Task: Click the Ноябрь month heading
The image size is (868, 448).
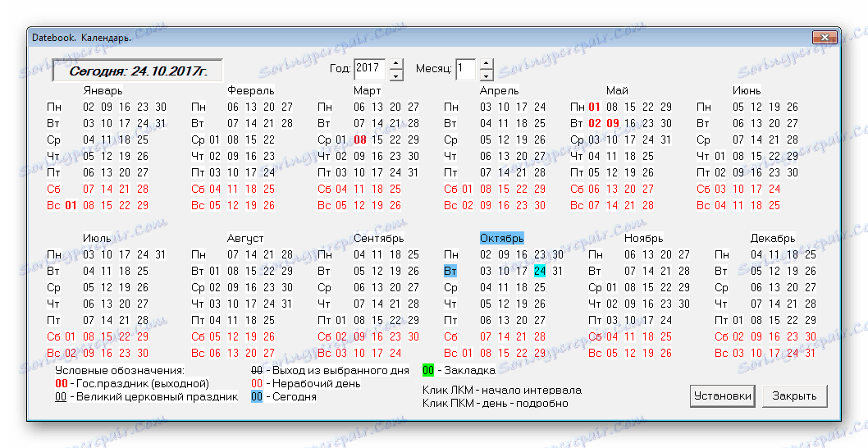Action: (x=644, y=238)
